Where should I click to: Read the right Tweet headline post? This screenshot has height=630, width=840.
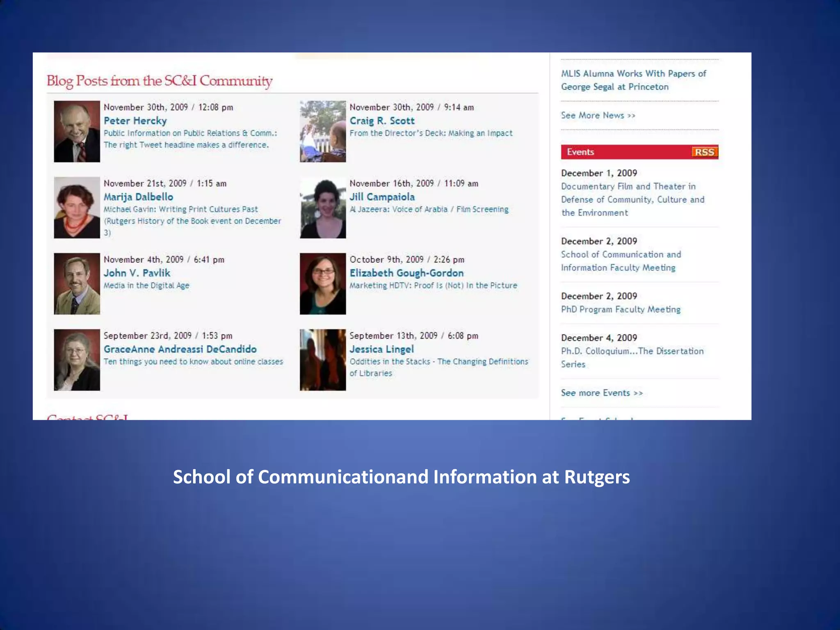click(190, 139)
